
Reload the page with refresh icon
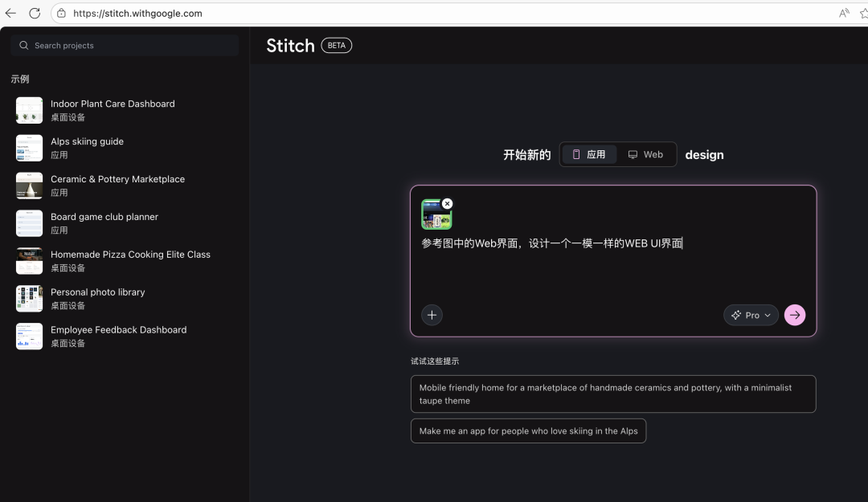point(35,13)
